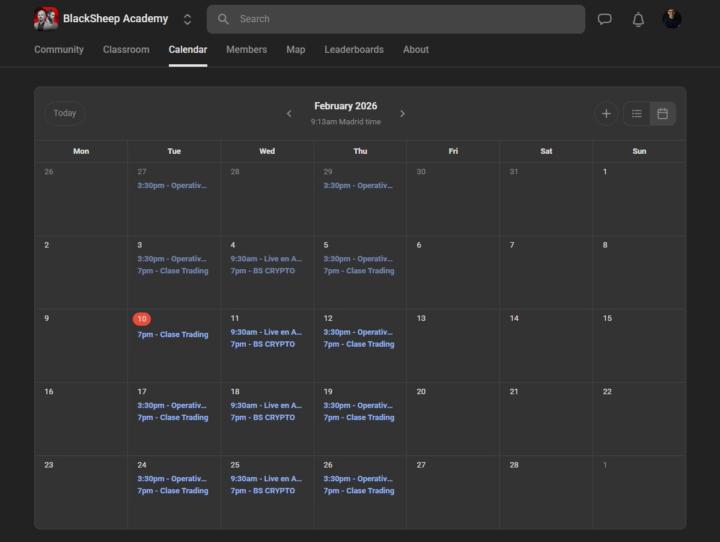Go to previous month arrow

point(289,113)
